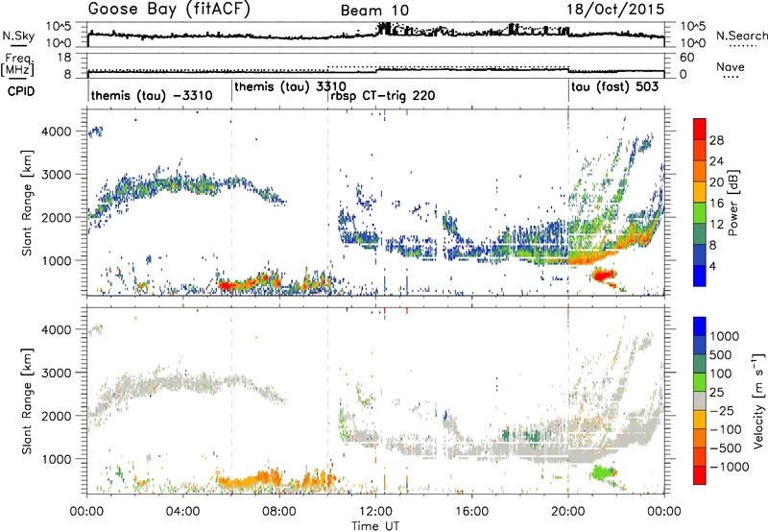This screenshot has height=532, width=768.
Task: Pick the blue top segment of Velocity colorbar
Action: 700,326
